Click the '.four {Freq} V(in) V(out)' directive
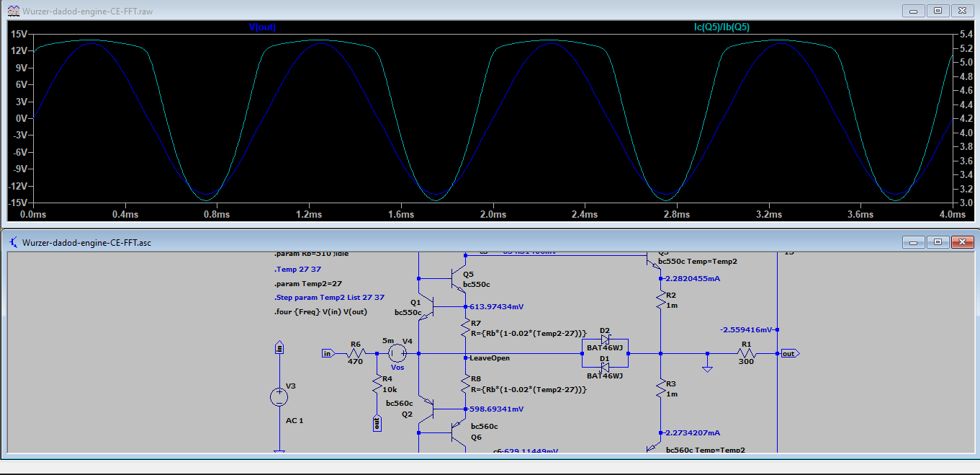This screenshot has height=475, width=980. pos(321,312)
